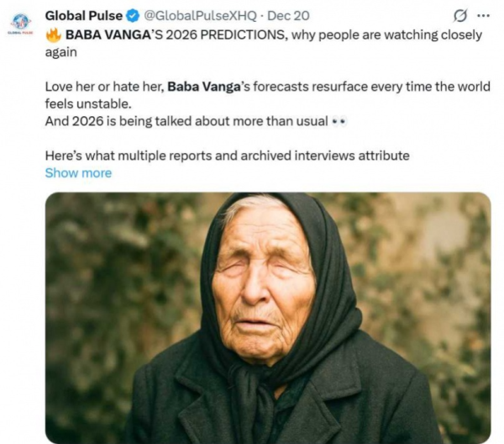Click the eyes emoji after 'usual'
This screenshot has height=444, width=504.
339,122
